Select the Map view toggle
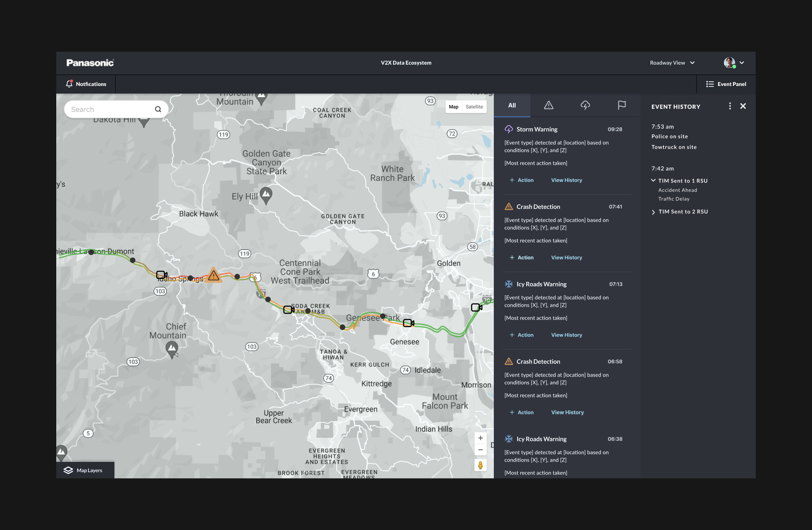 coord(454,107)
